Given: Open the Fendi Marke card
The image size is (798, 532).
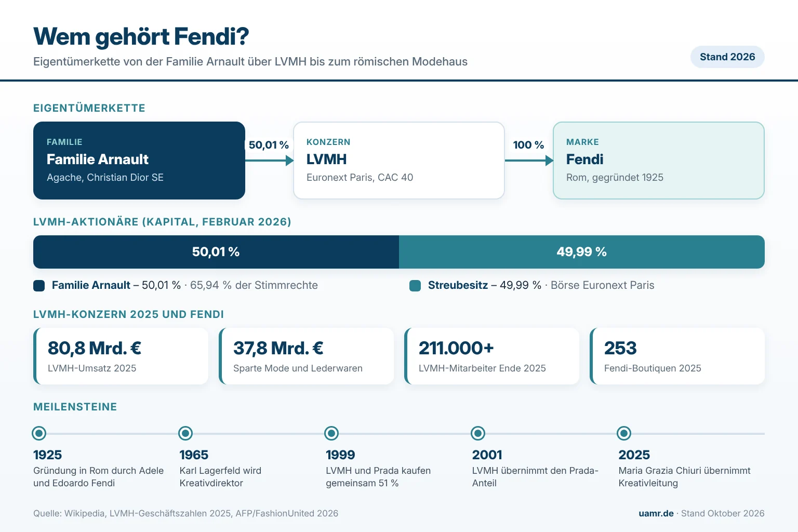Looking at the screenshot, I should 659,161.
